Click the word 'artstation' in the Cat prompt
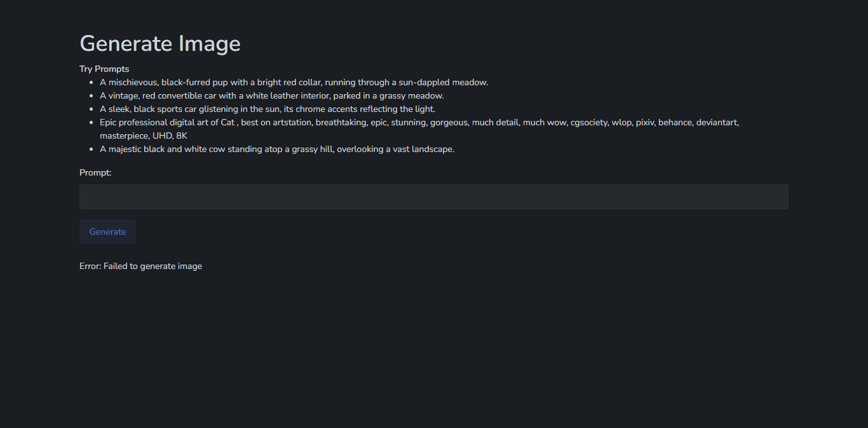868x428 pixels. tap(292, 122)
